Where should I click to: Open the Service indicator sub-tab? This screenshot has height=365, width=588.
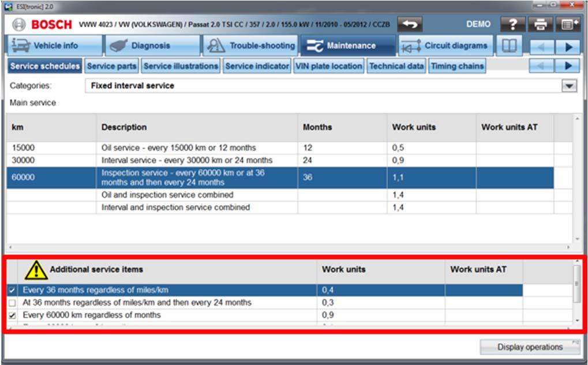point(257,66)
